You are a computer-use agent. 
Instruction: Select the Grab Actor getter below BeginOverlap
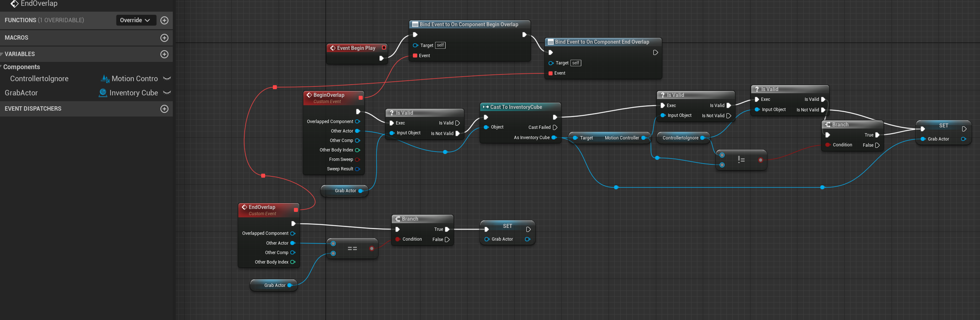[345, 191]
